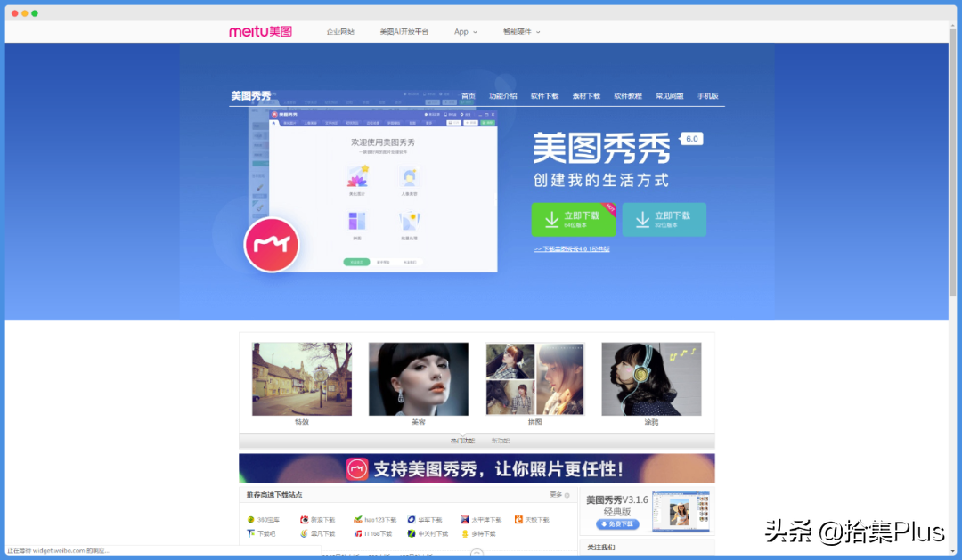Select the 软件教程 navigation tab
The image size is (962, 560).
628,96
